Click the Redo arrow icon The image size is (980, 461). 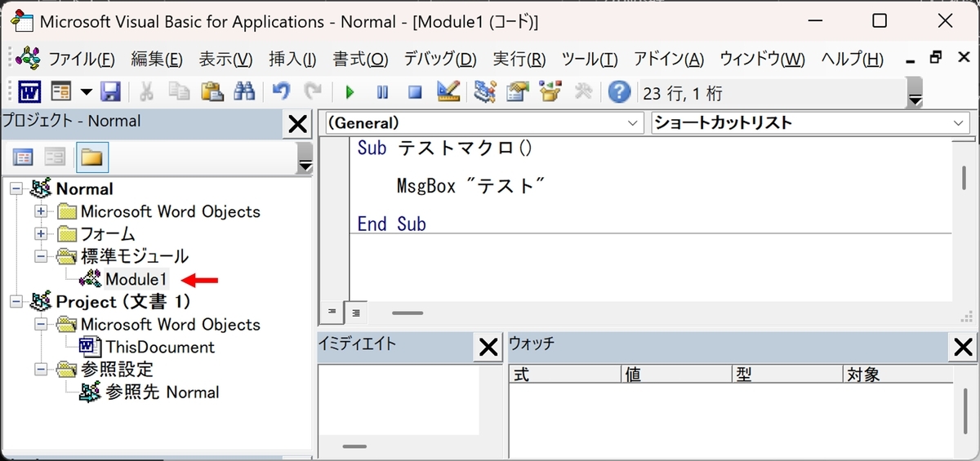point(313,91)
